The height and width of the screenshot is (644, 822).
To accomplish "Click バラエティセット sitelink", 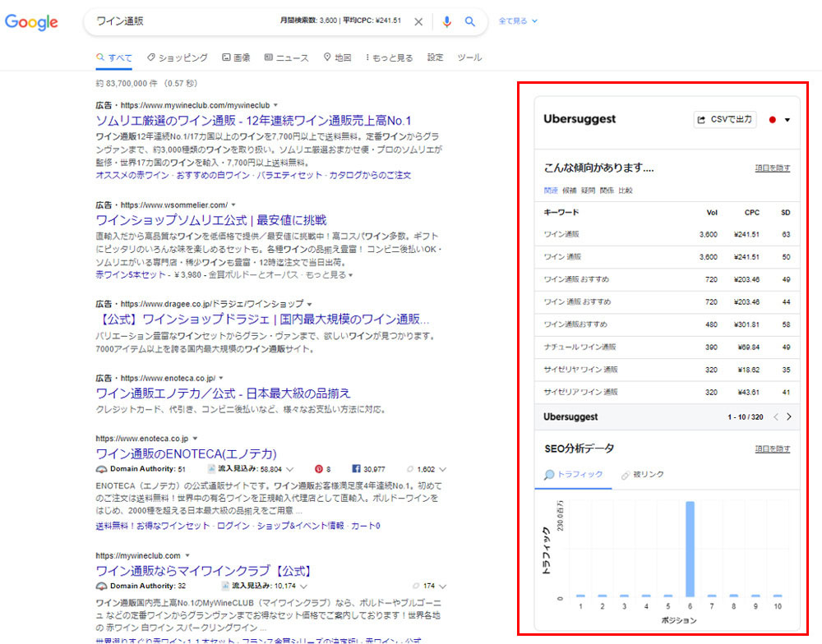I will pos(289,175).
